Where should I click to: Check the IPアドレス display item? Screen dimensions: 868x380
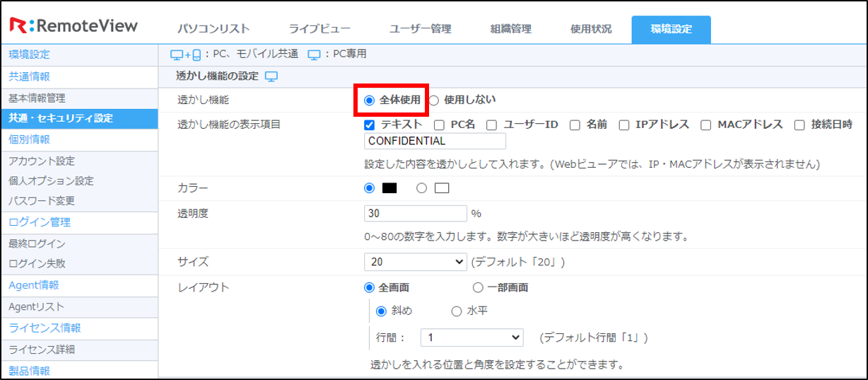point(624,125)
